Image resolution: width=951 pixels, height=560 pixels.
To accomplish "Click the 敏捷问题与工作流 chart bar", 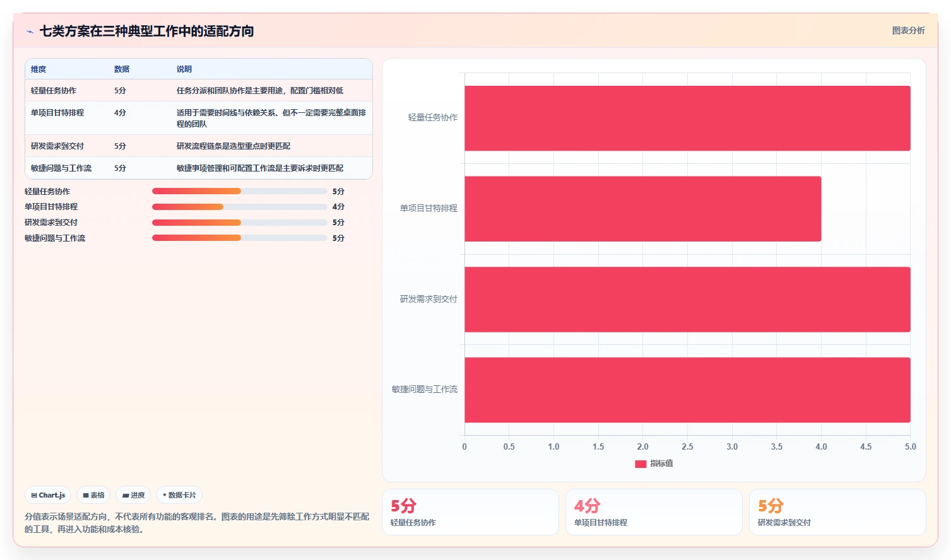I will (x=687, y=390).
